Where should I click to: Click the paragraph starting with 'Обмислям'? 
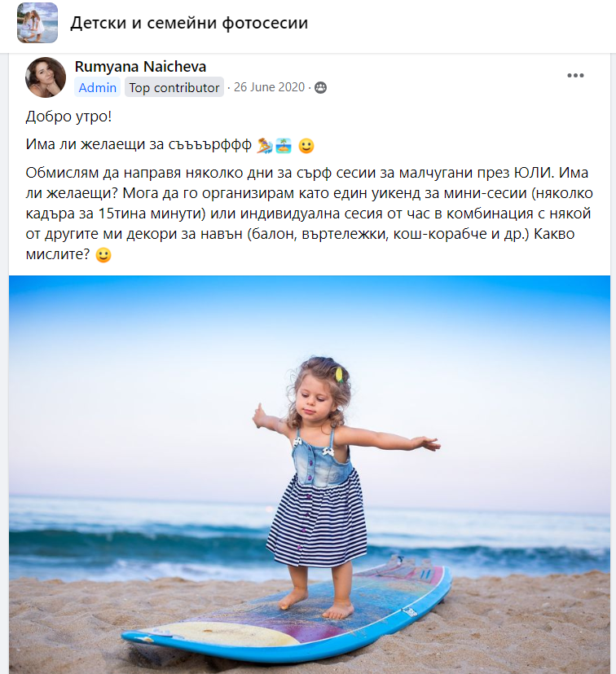[x=309, y=214]
